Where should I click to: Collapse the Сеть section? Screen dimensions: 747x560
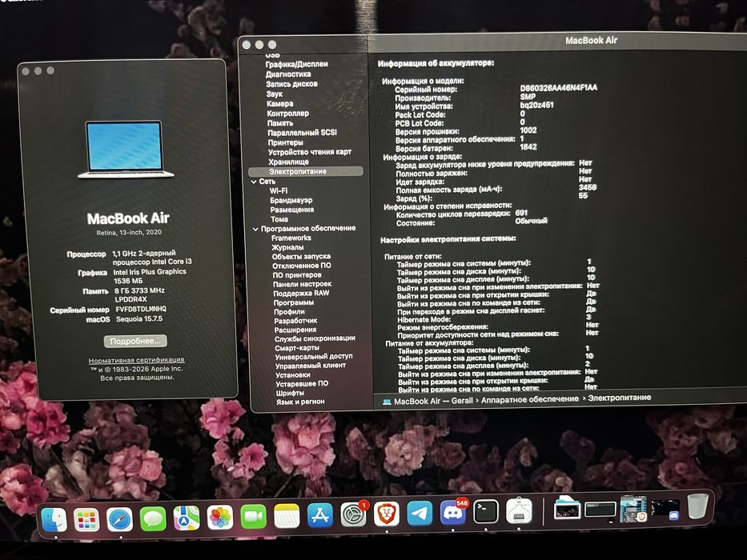254,182
